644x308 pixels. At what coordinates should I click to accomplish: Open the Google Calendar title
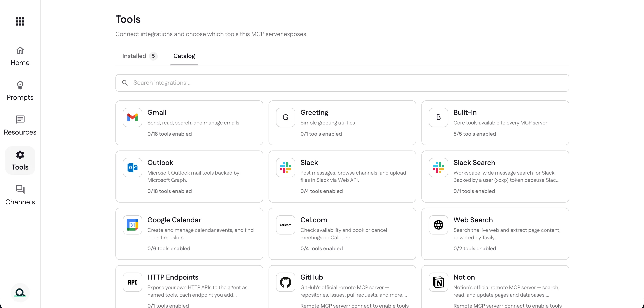(174, 220)
